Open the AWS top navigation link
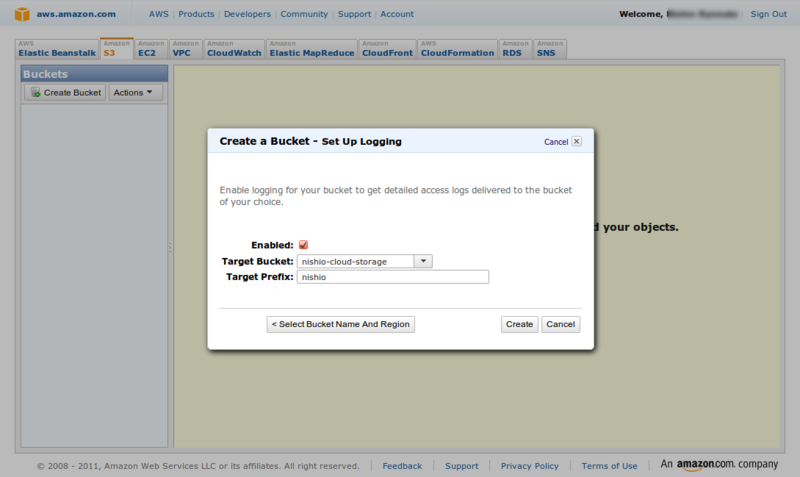This screenshot has width=800, height=477. click(159, 14)
